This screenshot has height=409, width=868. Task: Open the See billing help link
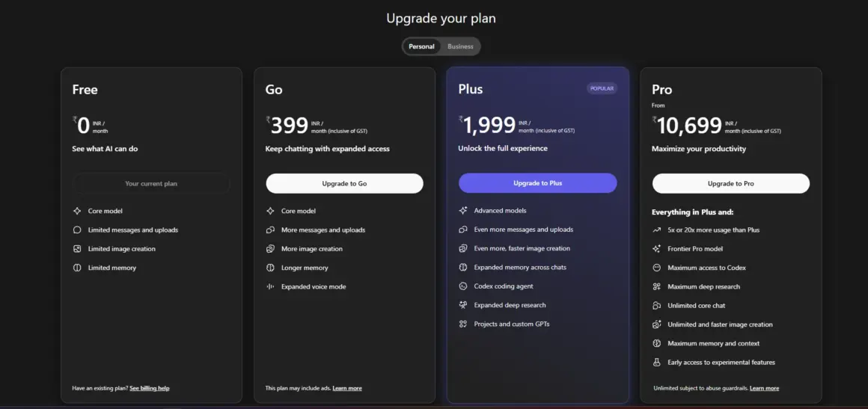[x=150, y=389]
